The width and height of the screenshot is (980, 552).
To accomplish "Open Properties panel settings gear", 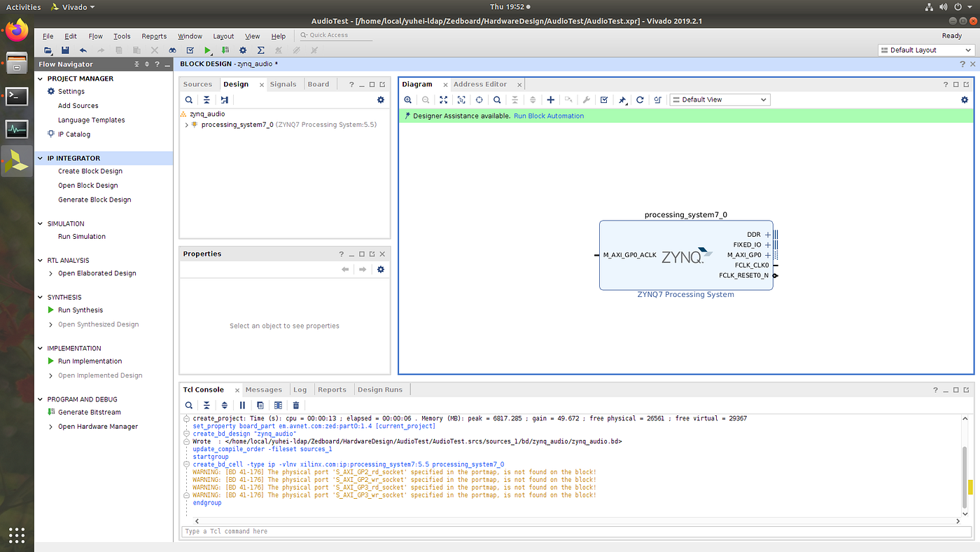I will (381, 270).
